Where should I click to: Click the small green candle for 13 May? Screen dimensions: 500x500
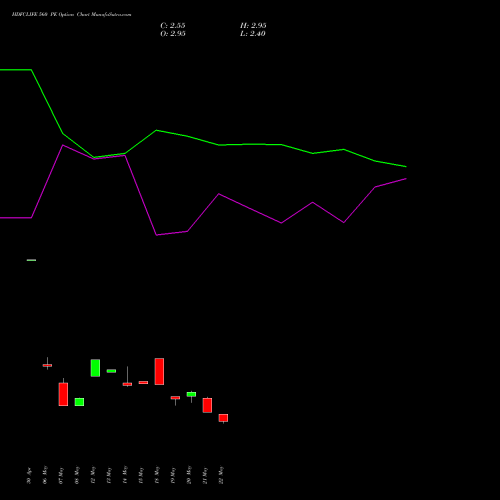tap(111, 371)
